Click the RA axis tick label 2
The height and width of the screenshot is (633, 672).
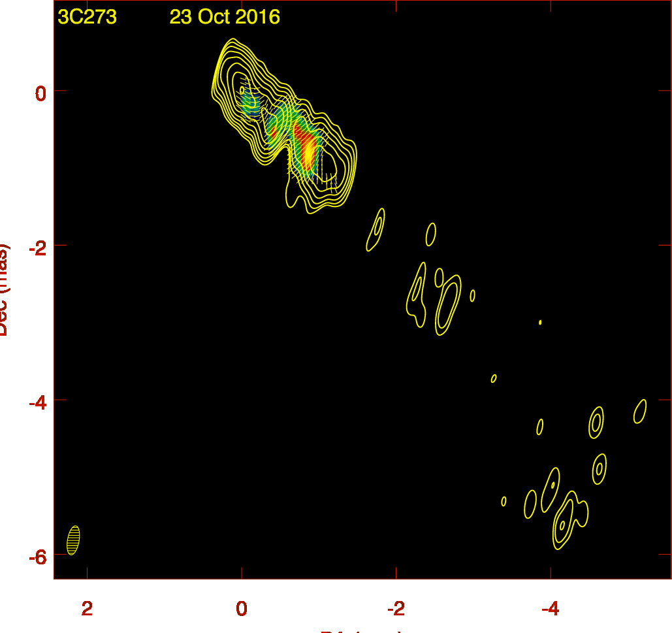pos(87,609)
